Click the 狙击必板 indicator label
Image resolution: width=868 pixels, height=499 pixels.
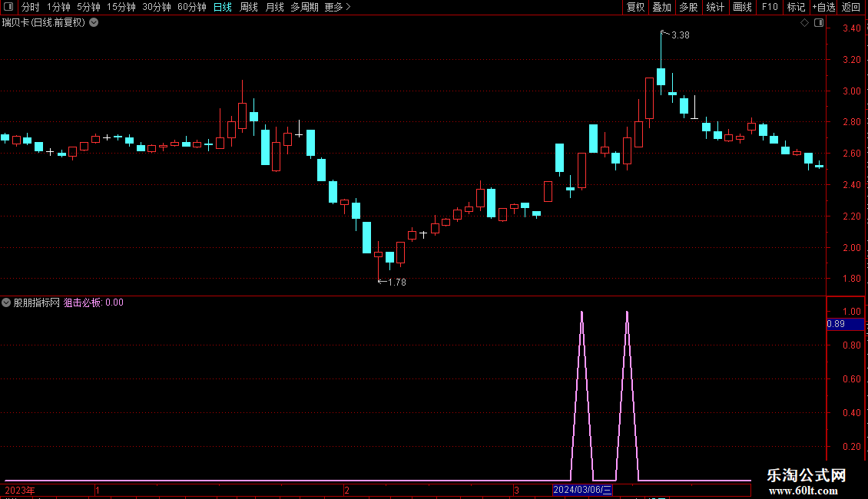point(82,302)
